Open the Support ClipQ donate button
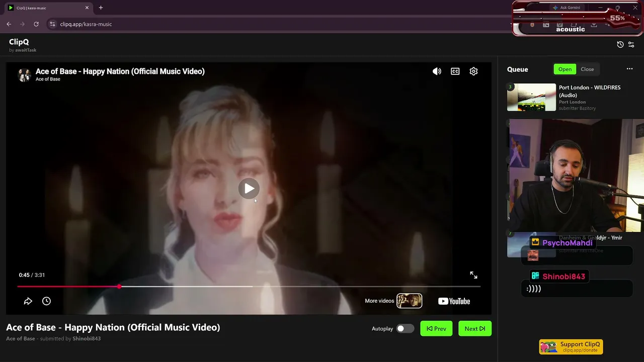The height and width of the screenshot is (362, 644). click(x=571, y=347)
